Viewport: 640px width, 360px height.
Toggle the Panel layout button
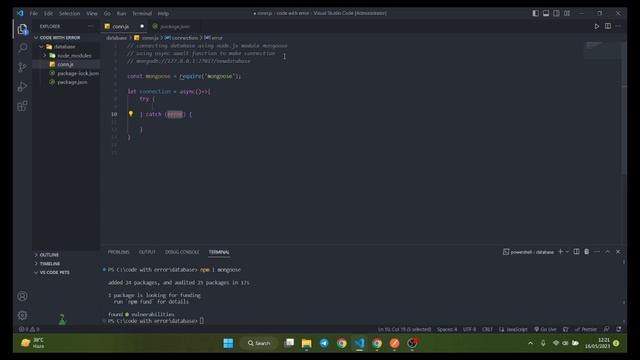click(x=546, y=13)
